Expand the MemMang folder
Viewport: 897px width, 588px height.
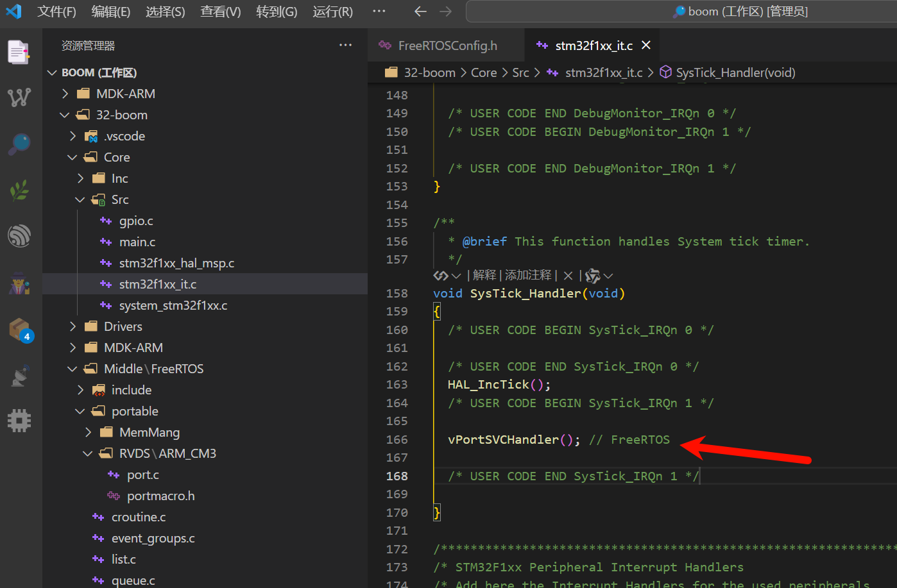click(x=88, y=432)
